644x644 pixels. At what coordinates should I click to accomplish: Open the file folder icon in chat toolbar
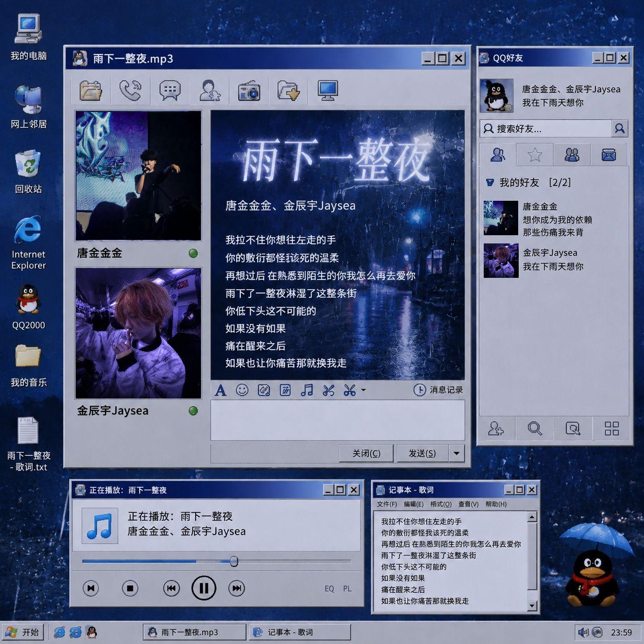click(x=91, y=90)
